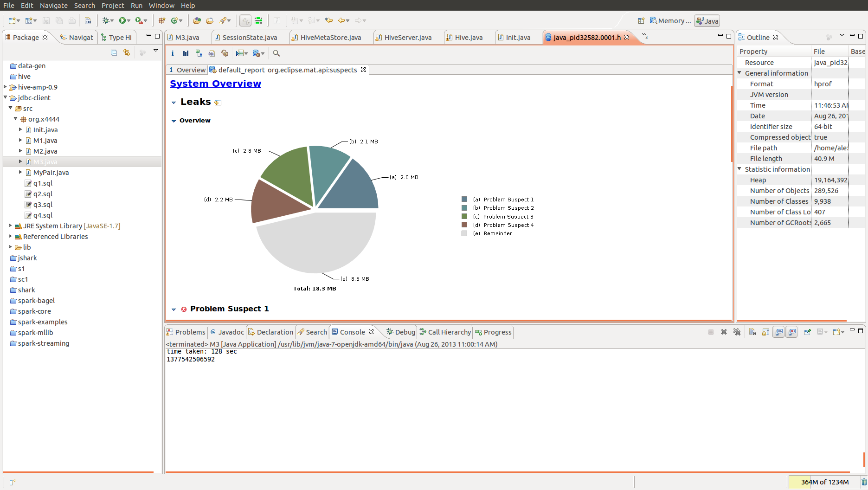
Task: Collapse the jdbc-client project
Action: tap(6, 97)
